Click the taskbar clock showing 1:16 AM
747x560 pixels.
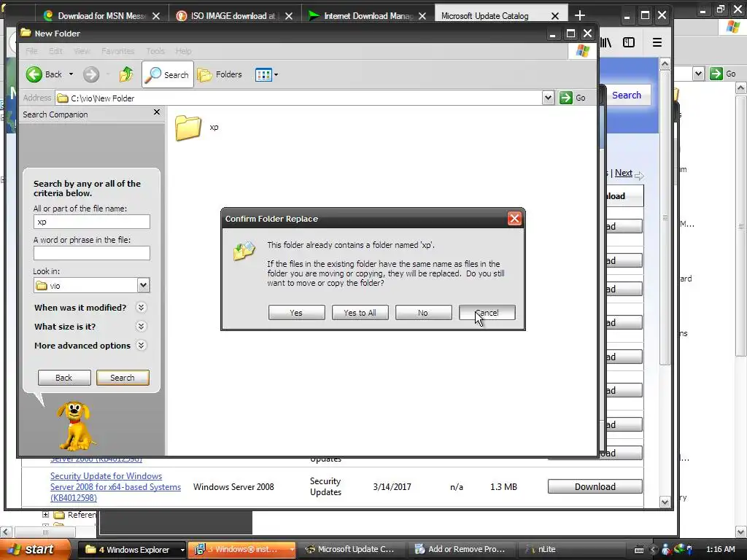[x=720, y=549]
